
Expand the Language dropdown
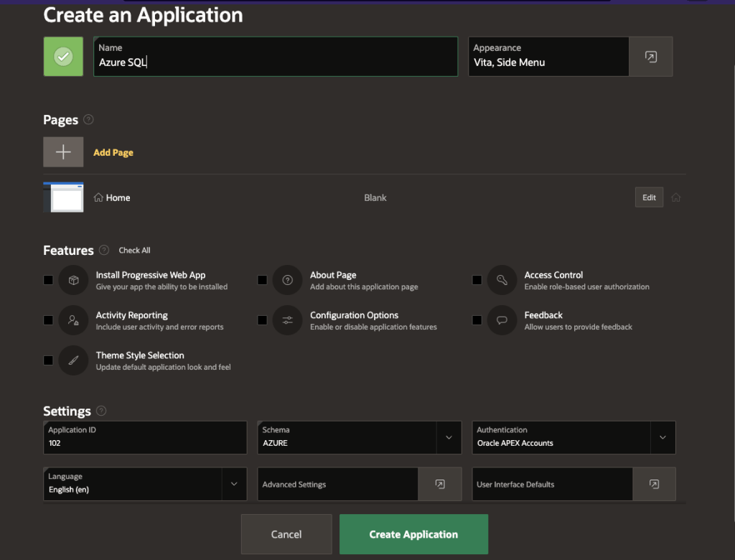[234, 484]
